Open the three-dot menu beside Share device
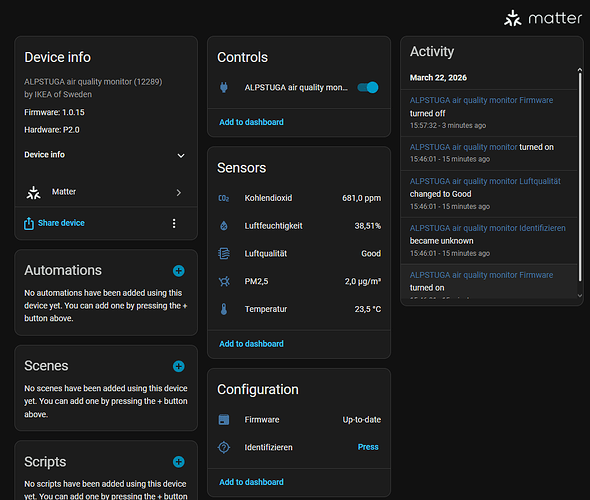 [x=174, y=223]
